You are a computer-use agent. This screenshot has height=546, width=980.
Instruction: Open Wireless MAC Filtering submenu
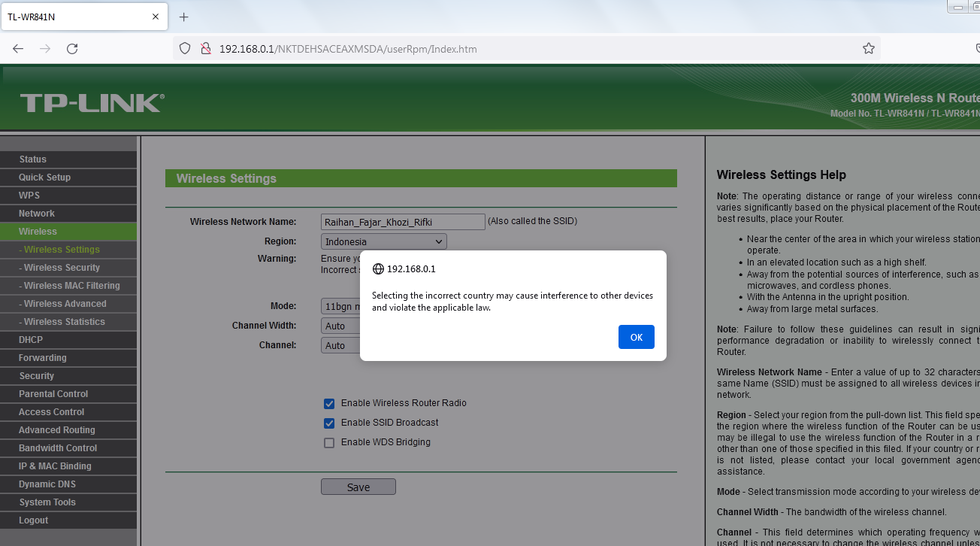(68, 286)
